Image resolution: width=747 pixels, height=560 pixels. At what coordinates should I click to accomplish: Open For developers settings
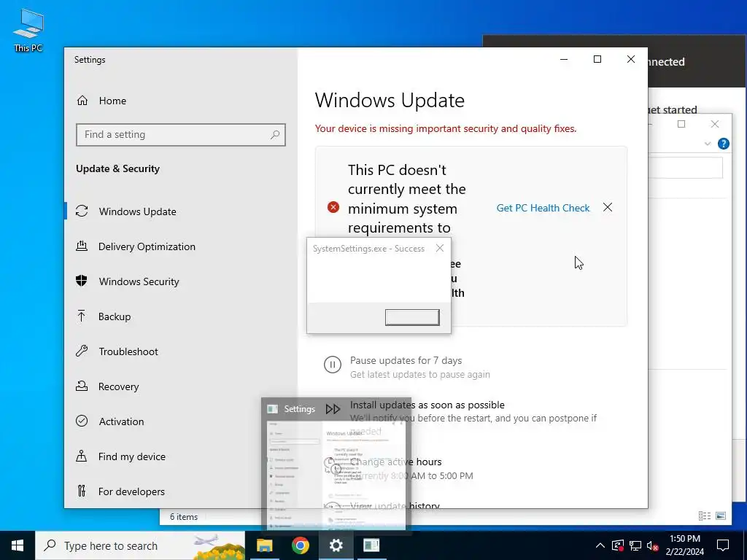(131, 491)
